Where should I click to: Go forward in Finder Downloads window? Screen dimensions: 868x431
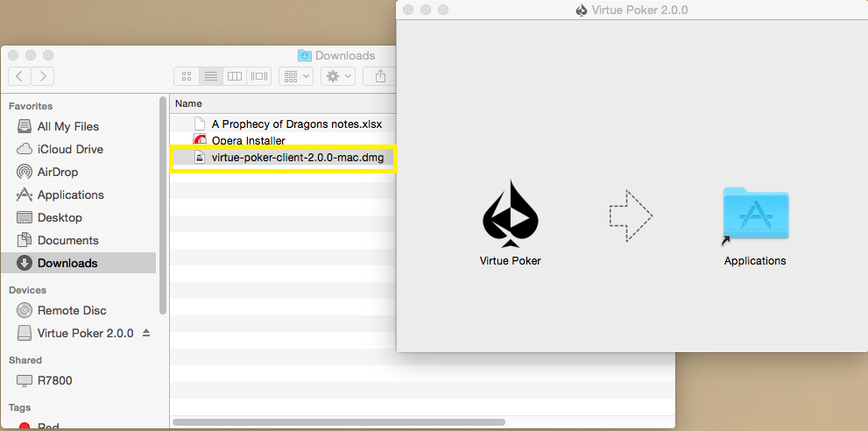(x=43, y=76)
